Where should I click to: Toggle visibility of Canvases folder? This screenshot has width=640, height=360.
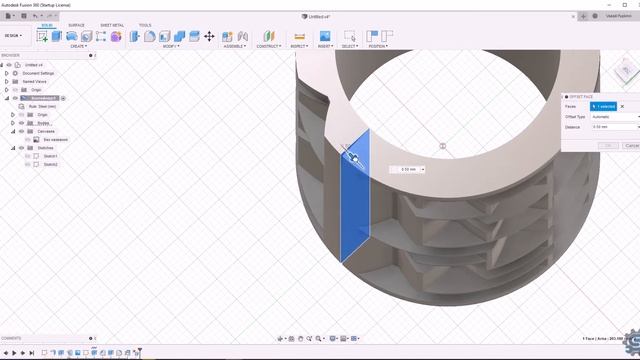click(22, 131)
